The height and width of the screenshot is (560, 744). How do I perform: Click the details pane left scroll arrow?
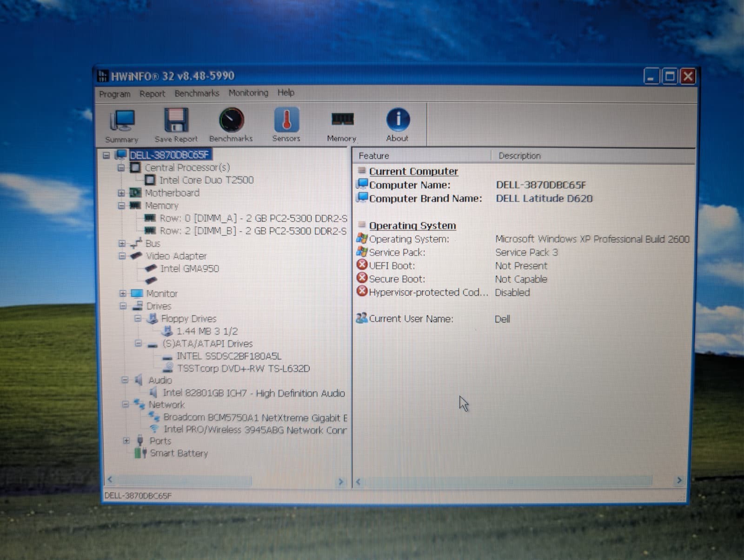point(358,482)
